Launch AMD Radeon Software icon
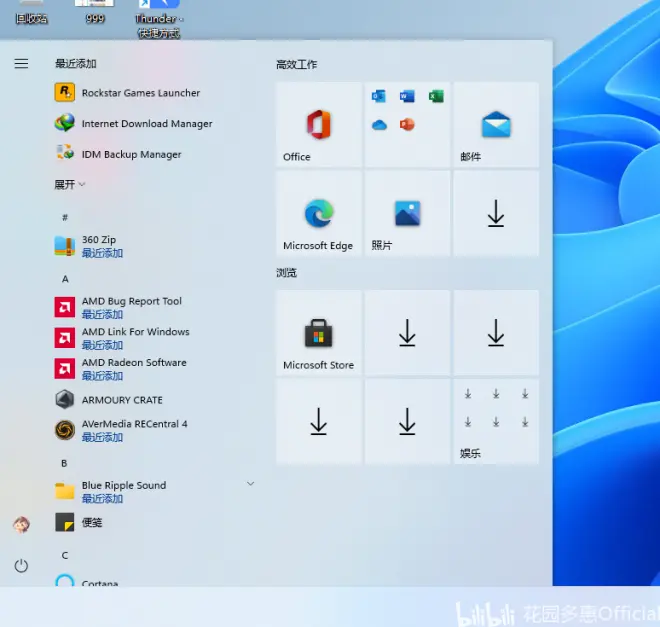This screenshot has width=660, height=627. [65, 369]
